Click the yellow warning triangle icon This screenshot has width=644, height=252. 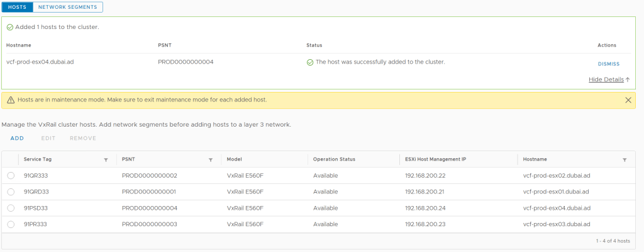point(11,100)
